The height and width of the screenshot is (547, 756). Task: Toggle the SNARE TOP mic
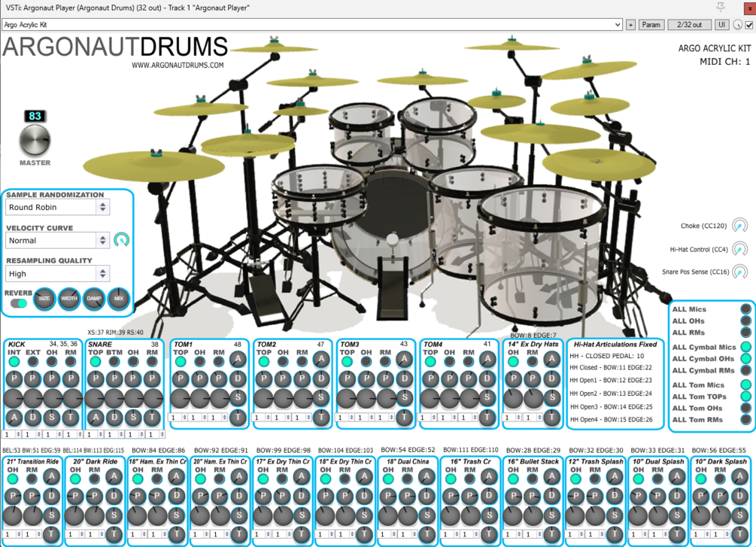tap(96, 362)
